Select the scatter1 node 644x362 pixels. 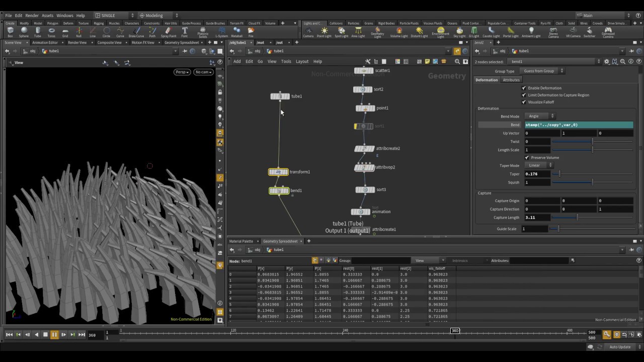pyautogui.click(x=364, y=70)
